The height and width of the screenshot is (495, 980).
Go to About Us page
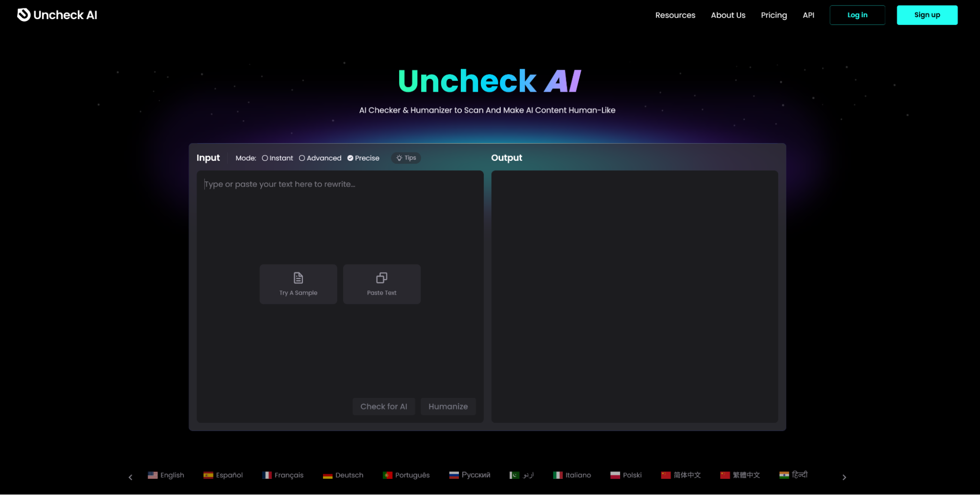click(x=728, y=15)
